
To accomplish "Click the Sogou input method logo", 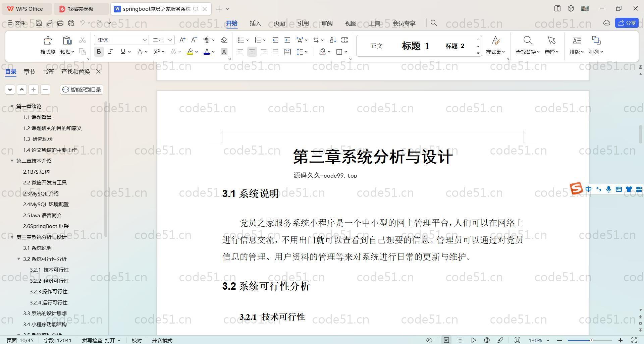I will pos(576,188).
